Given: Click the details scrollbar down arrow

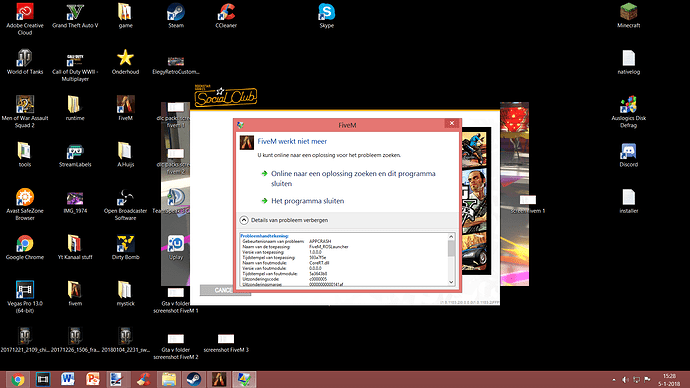Looking at the screenshot, I should pos(451,282).
